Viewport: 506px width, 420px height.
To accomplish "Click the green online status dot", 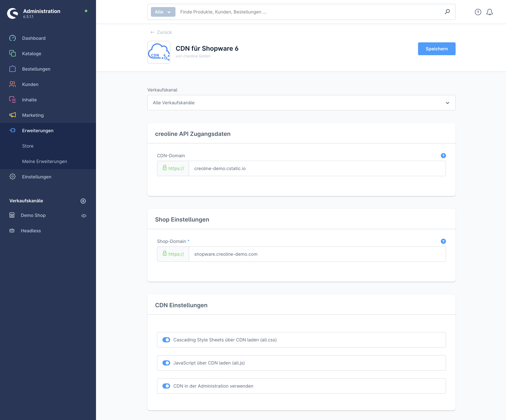I will [86, 11].
